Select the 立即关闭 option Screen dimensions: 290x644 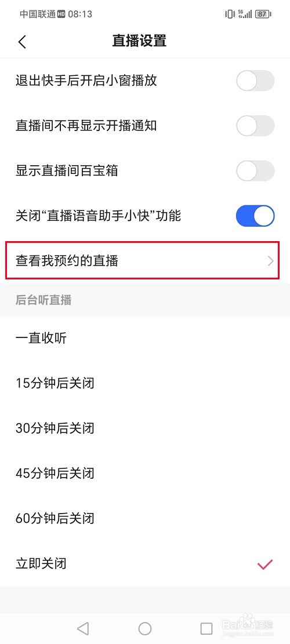click(x=145, y=563)
